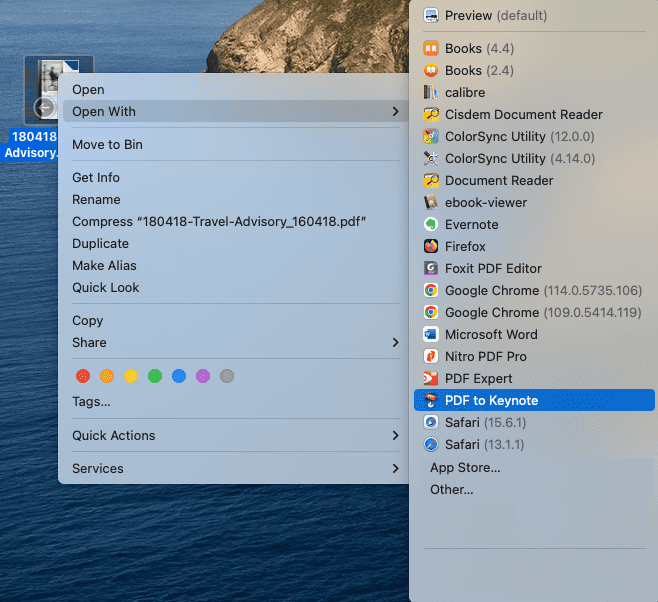Click the ebook-viewer icon
Image resolution: width=658 pixels, height=602 pixels.
pos(431,202)
